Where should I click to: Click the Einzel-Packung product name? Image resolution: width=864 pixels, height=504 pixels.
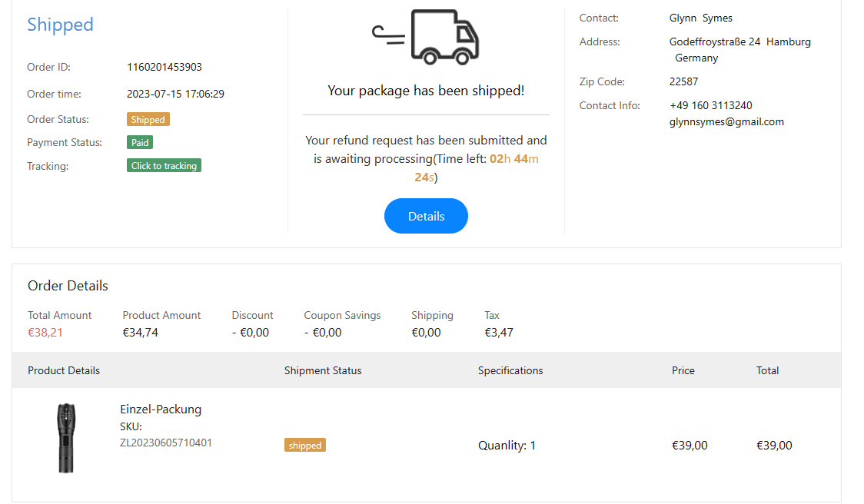tap(161, 409)
